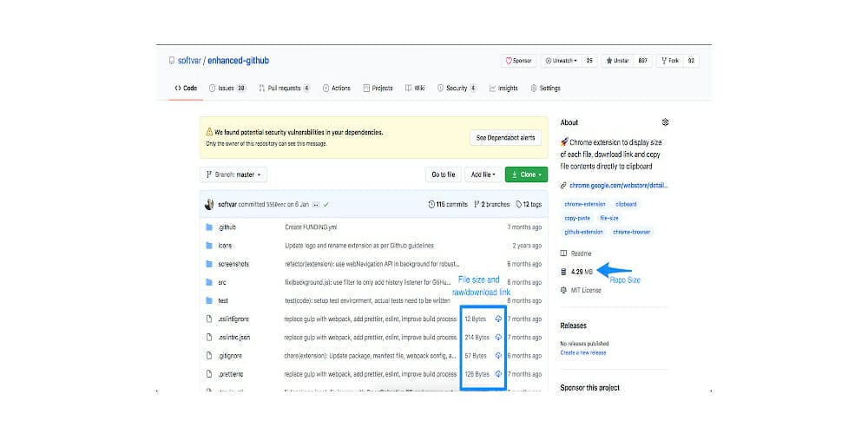868x434 pixels.
Task: Open the chrome.google.com webstore link
Action: 618,186
